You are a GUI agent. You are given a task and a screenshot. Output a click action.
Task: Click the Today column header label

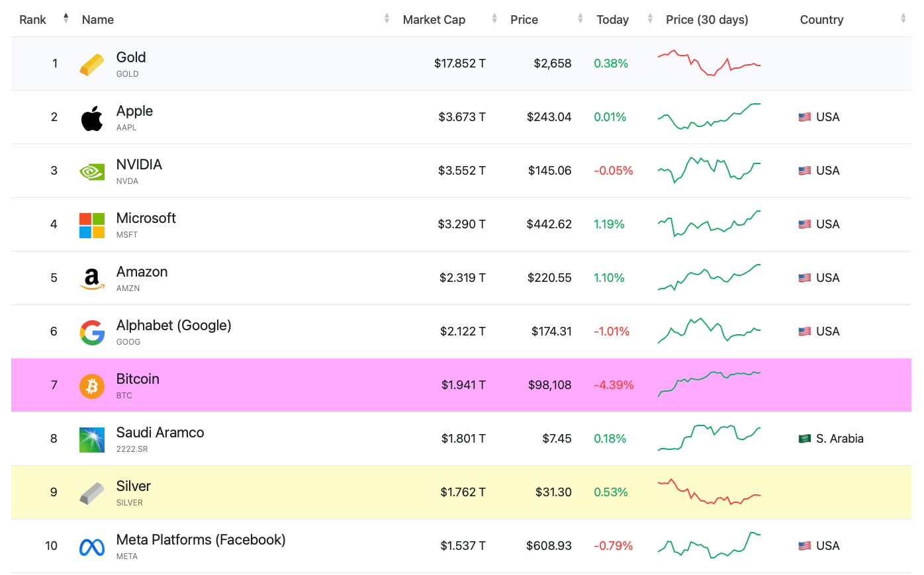tap(613, 20)
